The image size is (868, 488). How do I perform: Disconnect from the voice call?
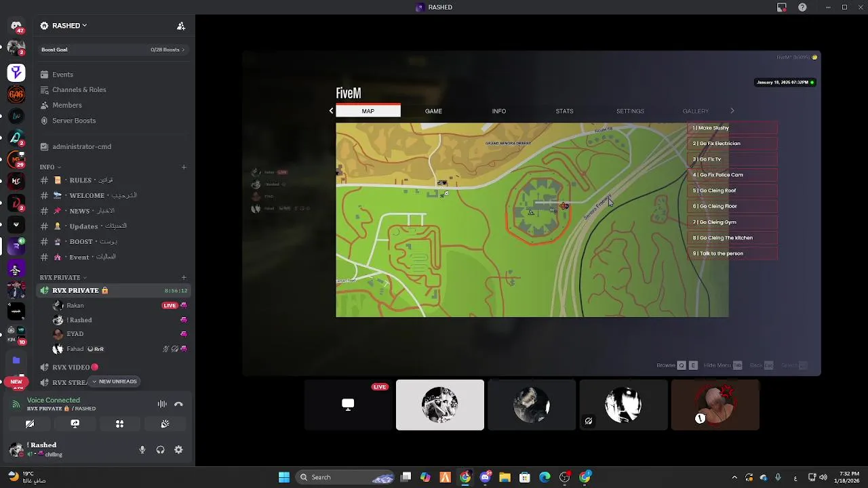coord(178,404)
